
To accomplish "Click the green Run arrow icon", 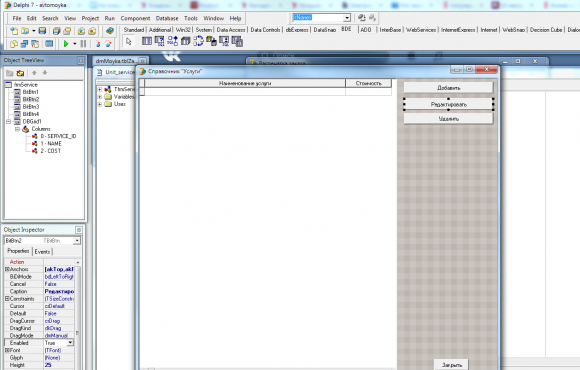I will pos(66,44).
